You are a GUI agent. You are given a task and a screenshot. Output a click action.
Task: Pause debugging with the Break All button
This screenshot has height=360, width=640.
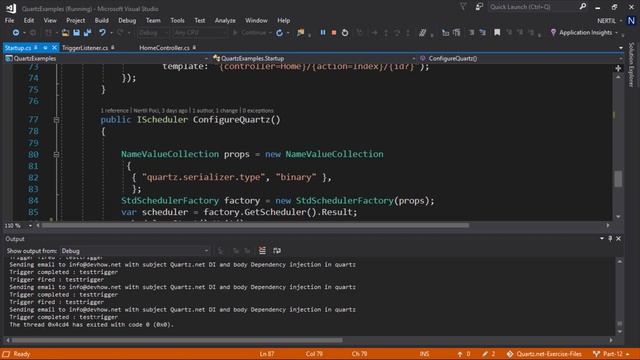[323, 33]
